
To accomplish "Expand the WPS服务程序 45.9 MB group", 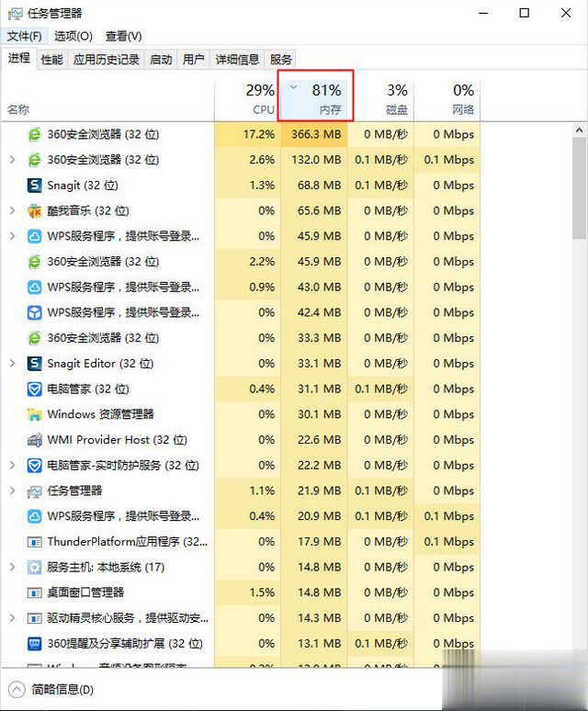I will click(x=13, y=236).
